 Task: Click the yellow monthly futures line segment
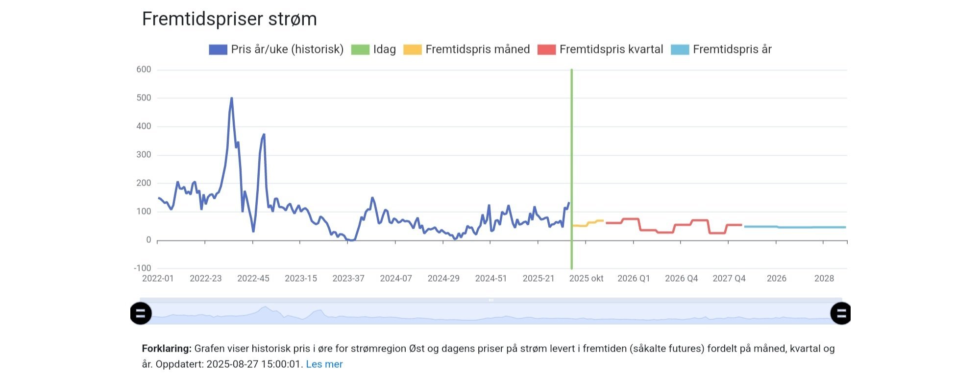point(588,223)
